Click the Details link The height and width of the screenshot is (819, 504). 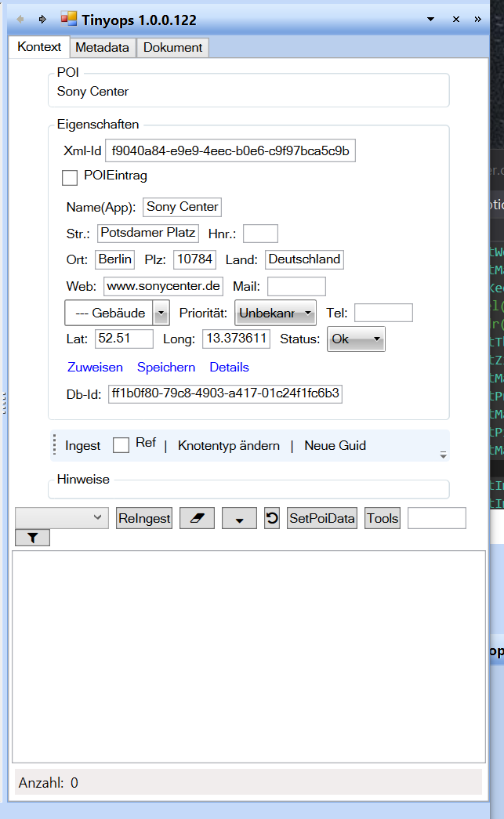click(230, 368)
